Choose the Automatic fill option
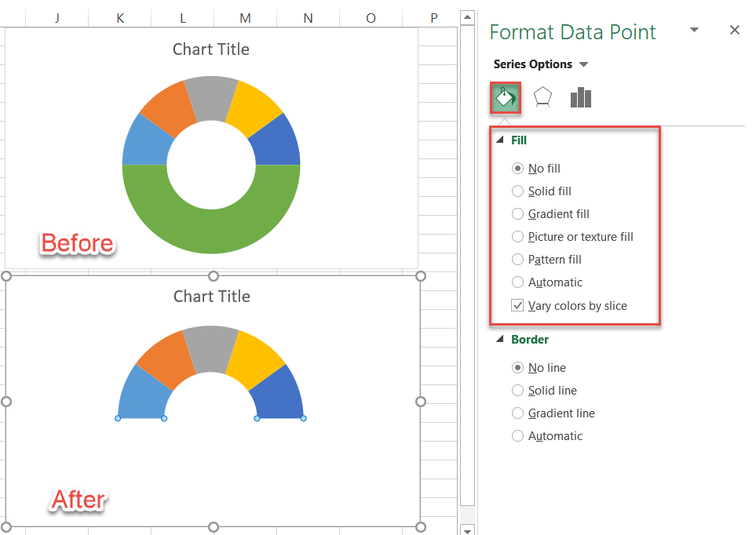 [x=517, y=282]
